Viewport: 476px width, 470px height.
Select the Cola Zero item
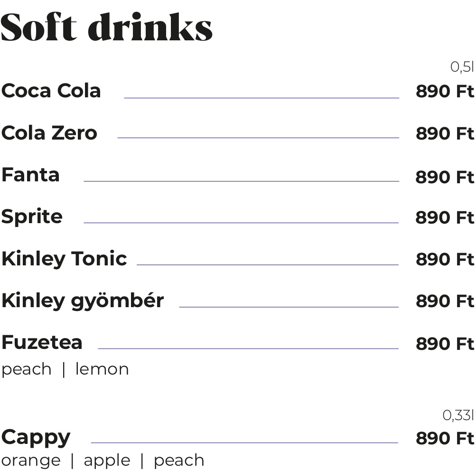point(49,132)
